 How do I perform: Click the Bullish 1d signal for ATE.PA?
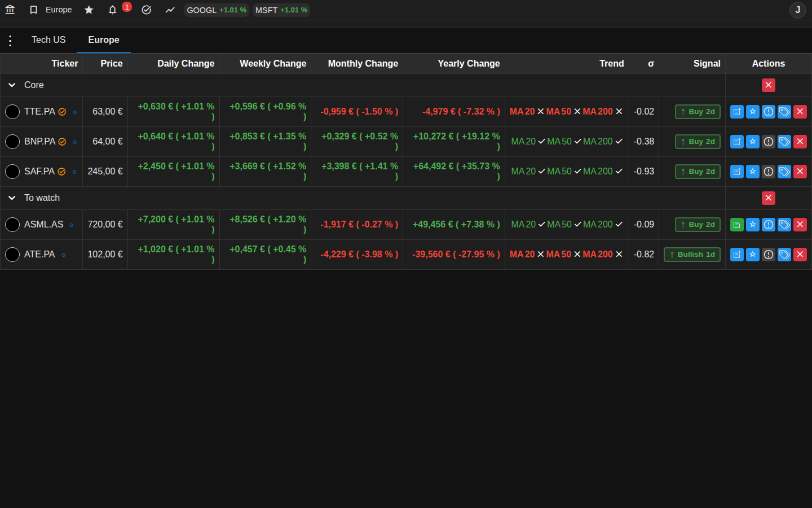coord(692,255)
